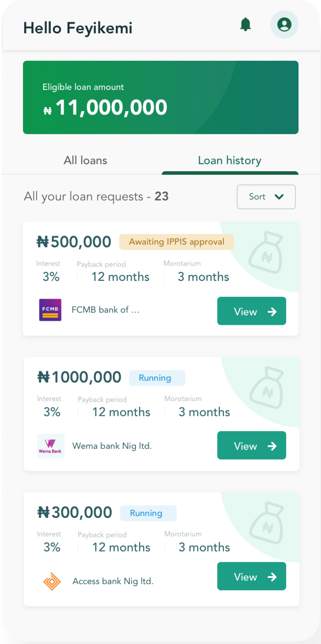Viewport: 321px width, 644px height.
Task: Click the Access bank logo
Action: pyautogui.click(x=52, y=581)
